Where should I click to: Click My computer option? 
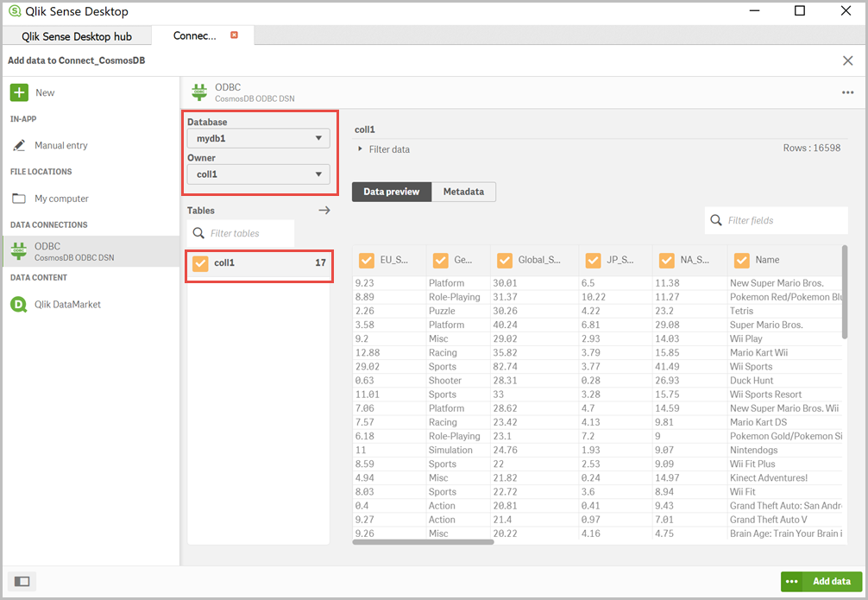pos(61,199)
